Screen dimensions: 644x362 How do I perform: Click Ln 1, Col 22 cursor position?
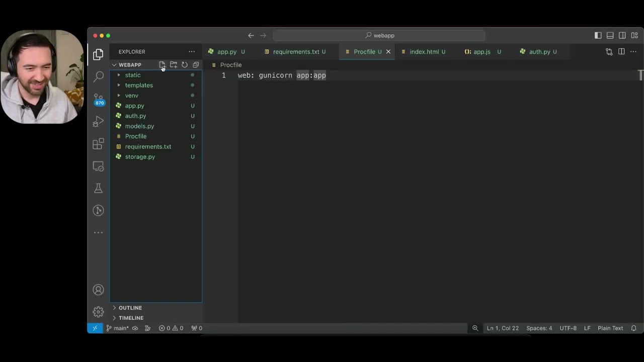tap(503, 328)
